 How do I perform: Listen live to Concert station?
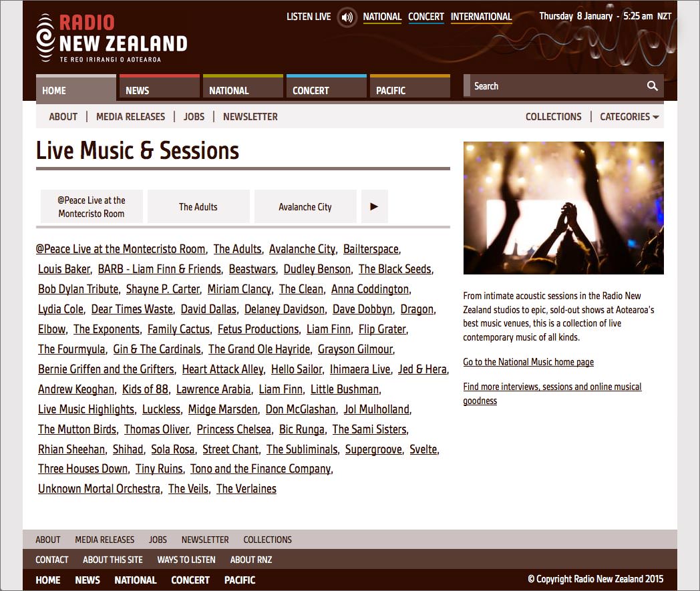coord(426,17)
